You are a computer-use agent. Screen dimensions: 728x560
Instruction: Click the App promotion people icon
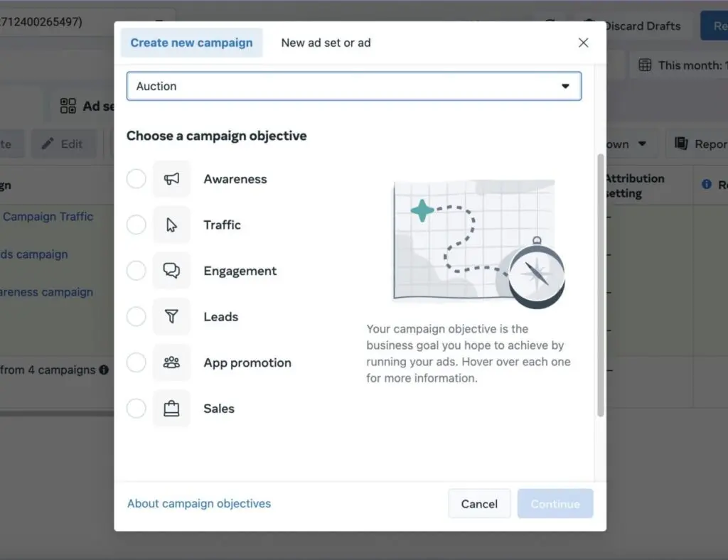coord(171,362)
